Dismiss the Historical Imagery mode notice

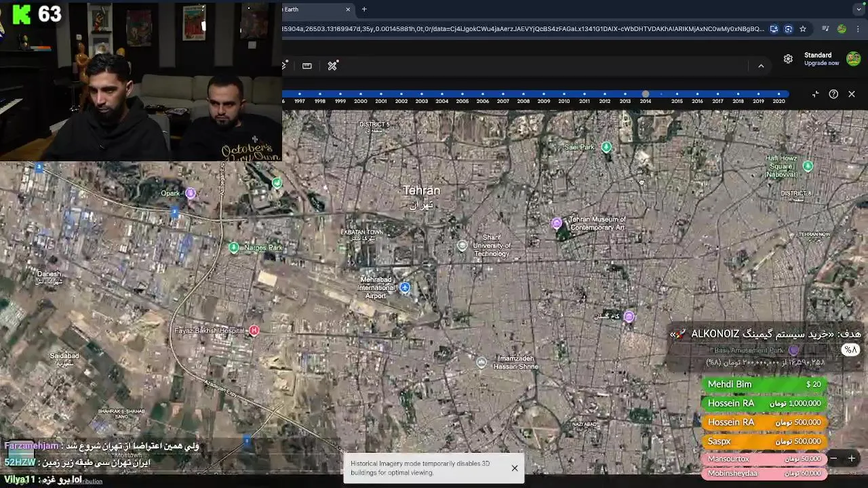515,468
